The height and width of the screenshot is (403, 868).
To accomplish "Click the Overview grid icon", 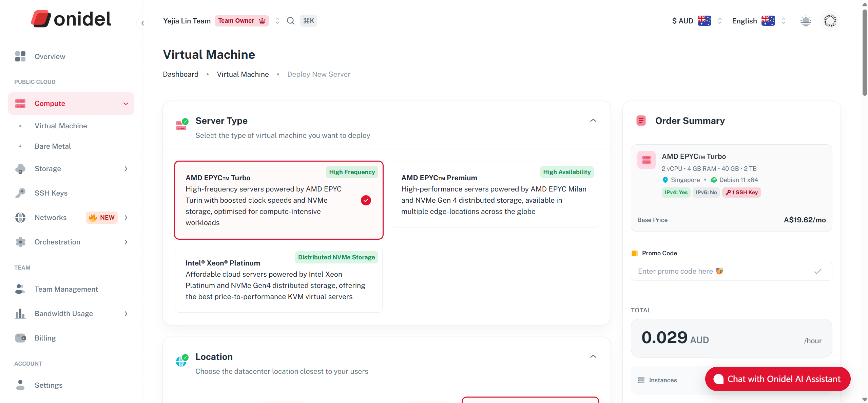I will pyautogui.click(x=20, y=56).
